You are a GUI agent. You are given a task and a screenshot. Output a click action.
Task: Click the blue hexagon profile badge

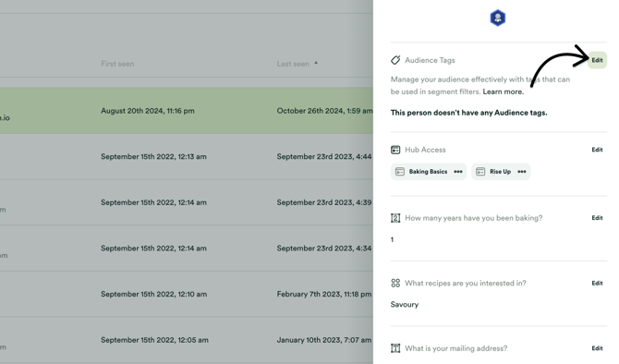point(498,18)
